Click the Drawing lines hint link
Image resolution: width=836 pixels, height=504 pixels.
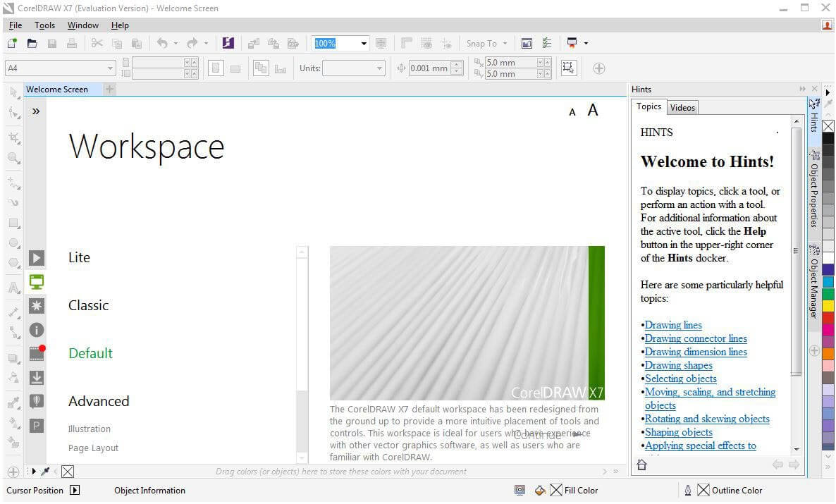coord(672,325)
